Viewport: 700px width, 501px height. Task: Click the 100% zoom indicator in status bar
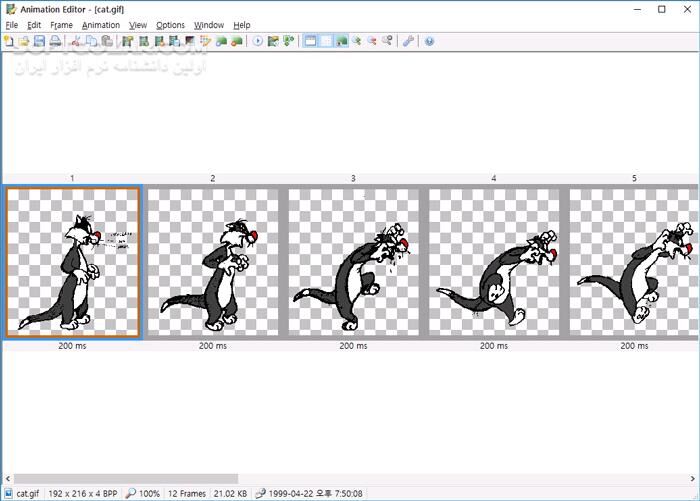(143, 493)
